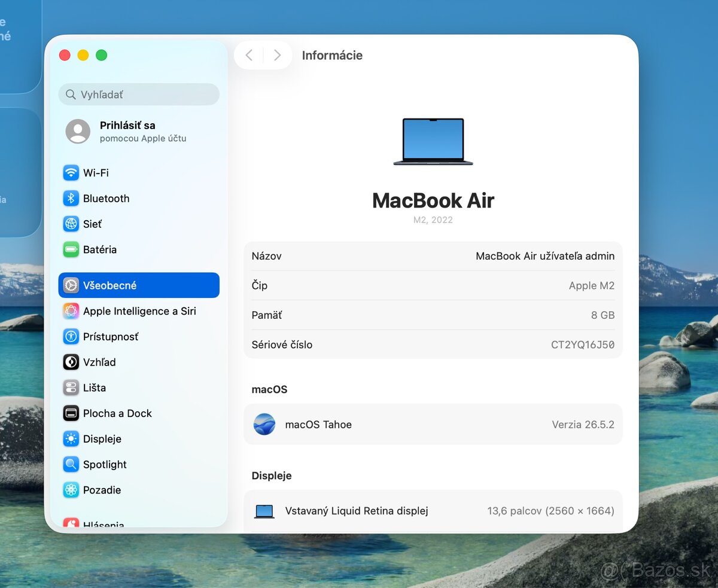The height and width of the screenshot is (588, 718).
Task: Focus the Vyhľadať search field
Action: coord(139,95)
